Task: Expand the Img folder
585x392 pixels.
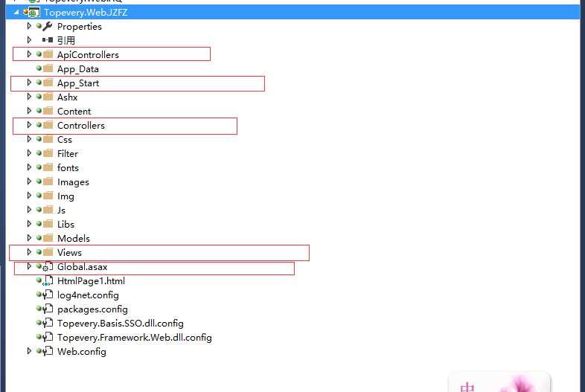Action: pyautogui.click(x=29, y=196)
